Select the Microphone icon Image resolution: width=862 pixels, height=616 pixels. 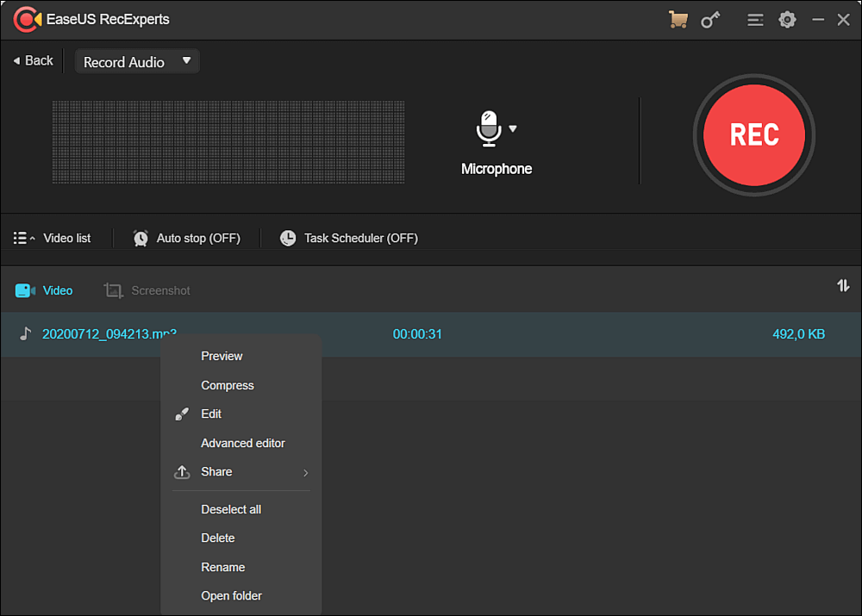tap(488, 129)
